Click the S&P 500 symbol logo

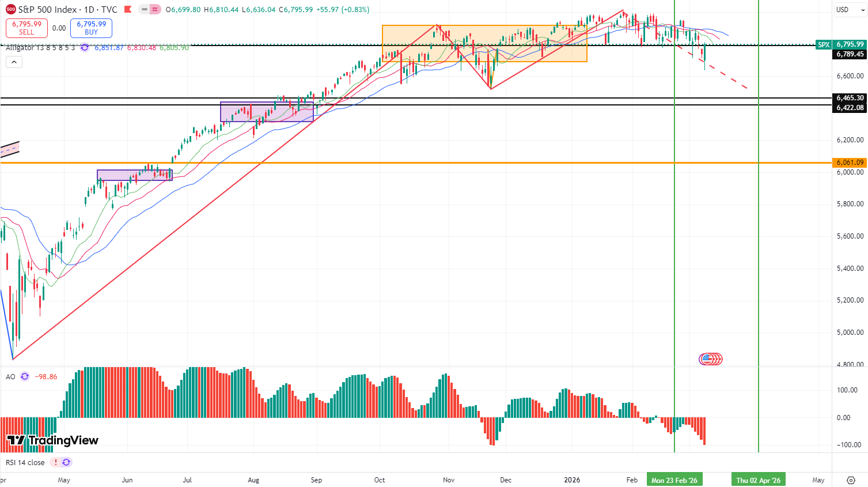coord(10,10)
